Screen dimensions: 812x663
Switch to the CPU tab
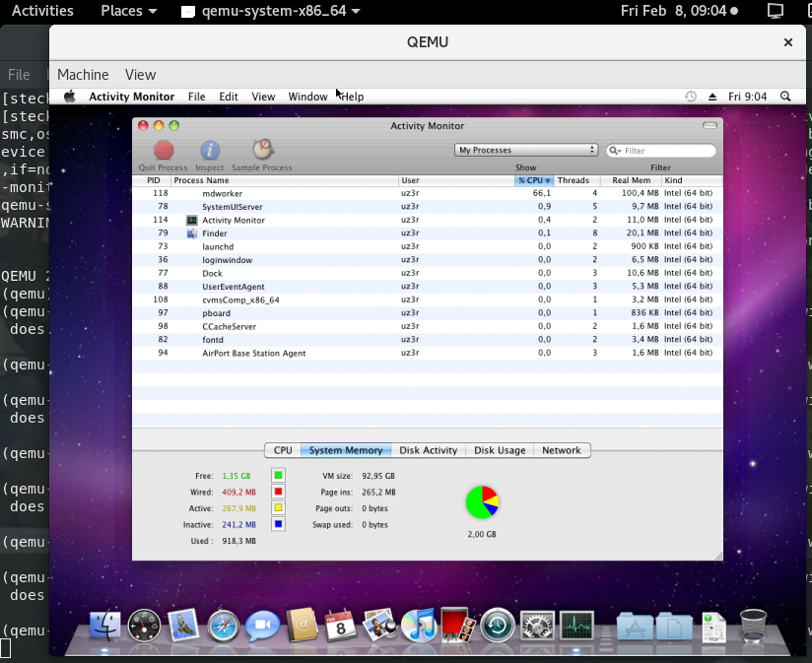click(x=283, y=450)
